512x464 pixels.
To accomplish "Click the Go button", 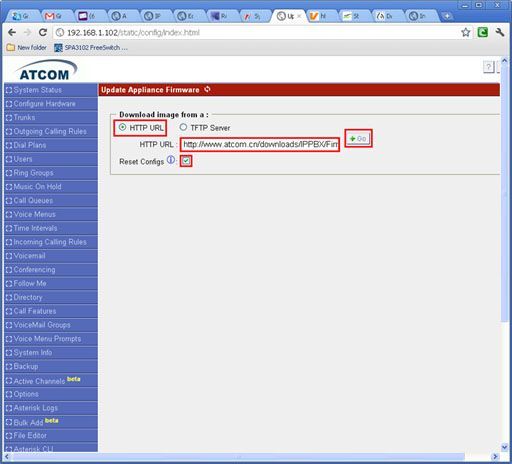I will tap(358, 138).
